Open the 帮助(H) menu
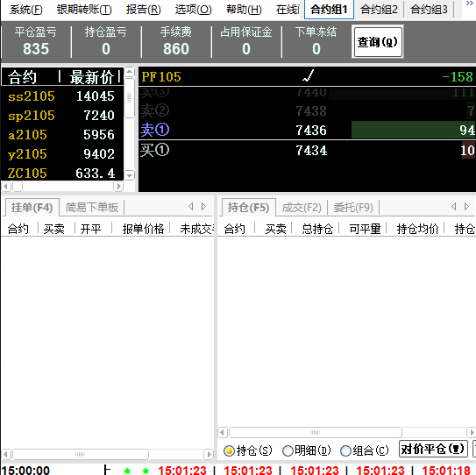This screenshot has height=475, width=476. (x=244, y=10)
